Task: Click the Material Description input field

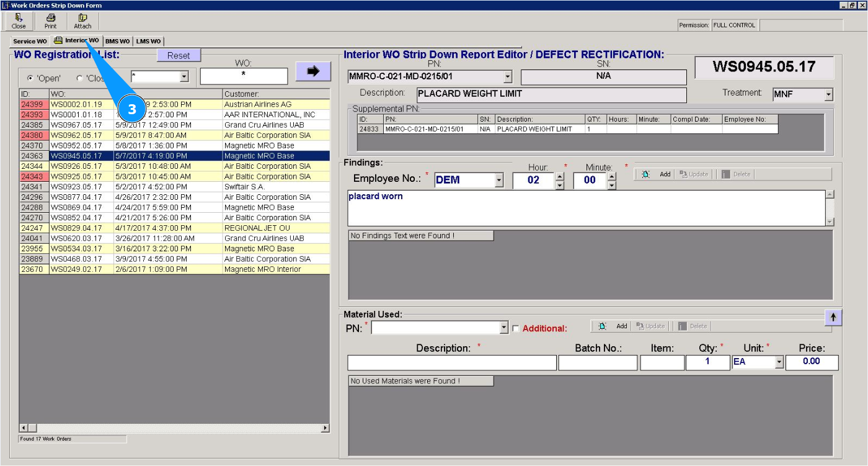Action: 451,362
